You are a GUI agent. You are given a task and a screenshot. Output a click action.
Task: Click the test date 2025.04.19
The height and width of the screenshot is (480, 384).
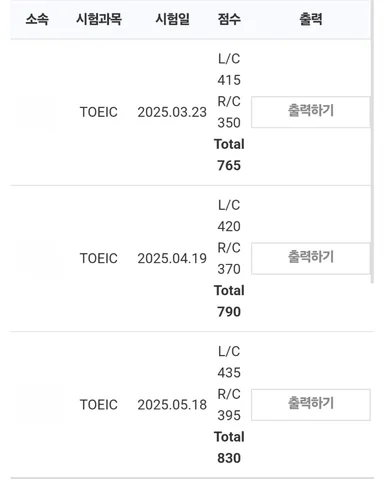172,258
